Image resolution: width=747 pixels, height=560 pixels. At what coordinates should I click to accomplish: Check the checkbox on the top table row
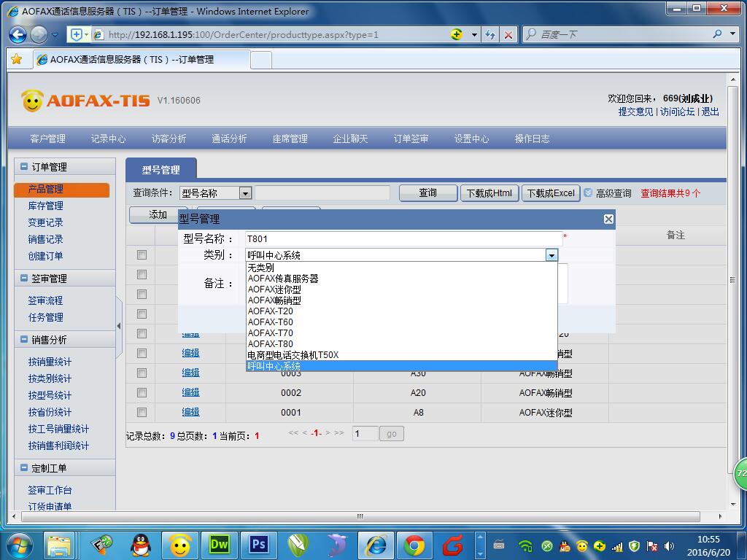(x=142, y=255)
